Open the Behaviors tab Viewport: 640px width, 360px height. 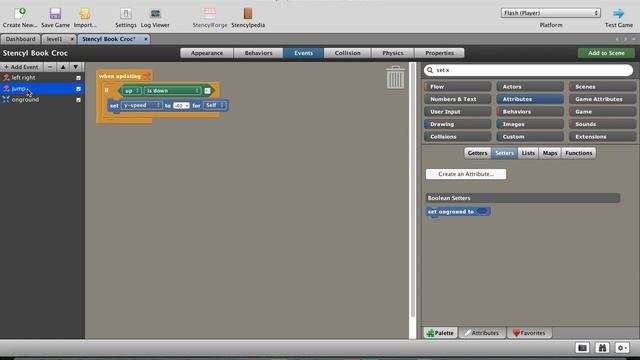pyautogui.click(x=258, y=53)
